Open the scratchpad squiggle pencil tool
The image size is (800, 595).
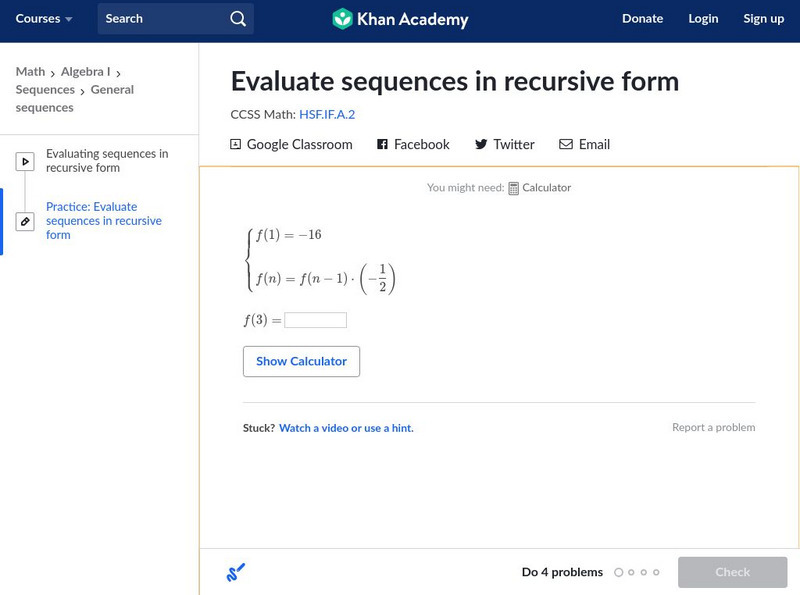point(236,572)
